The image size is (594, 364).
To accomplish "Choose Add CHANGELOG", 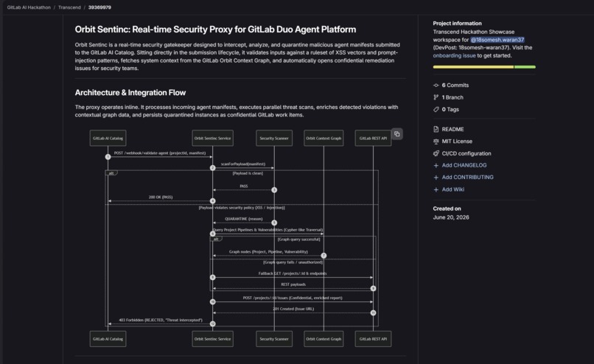I will pyautogui.click(x=464, y=165).
